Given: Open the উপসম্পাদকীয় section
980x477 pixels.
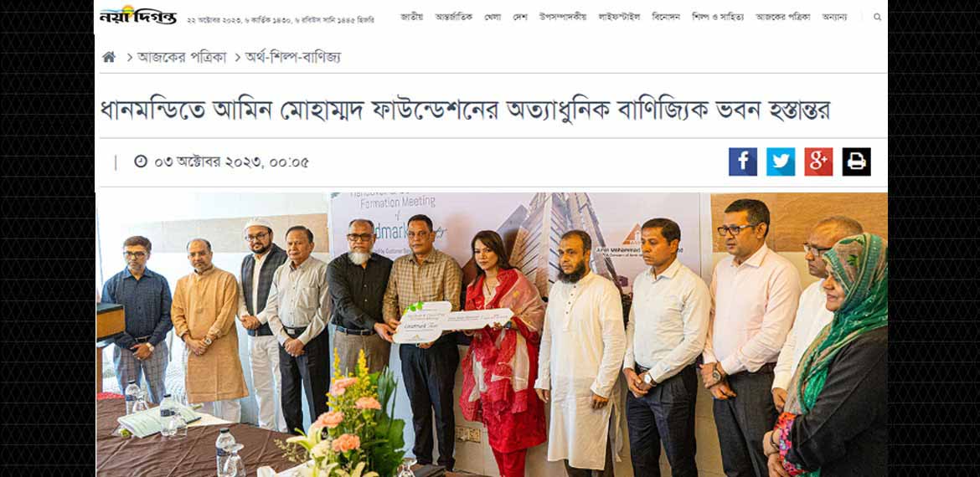Looking at the screenshot, I should (563, 17).
